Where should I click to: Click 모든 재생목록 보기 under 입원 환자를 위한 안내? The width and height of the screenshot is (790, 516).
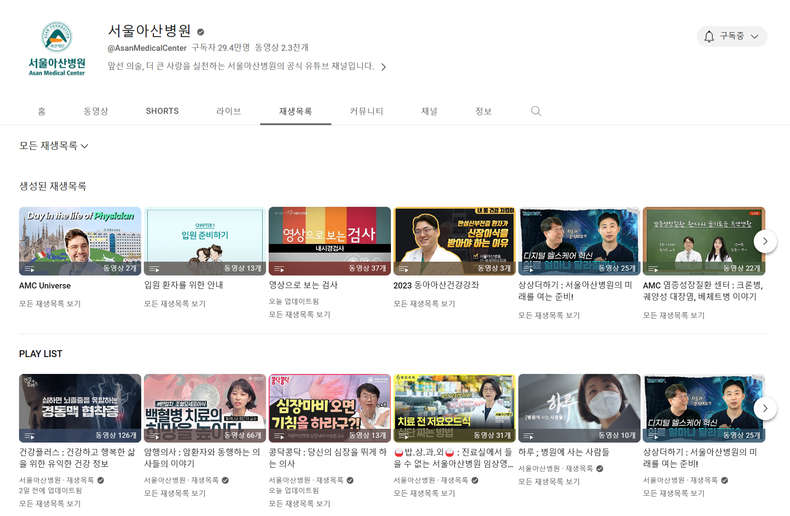click(175, 304)
